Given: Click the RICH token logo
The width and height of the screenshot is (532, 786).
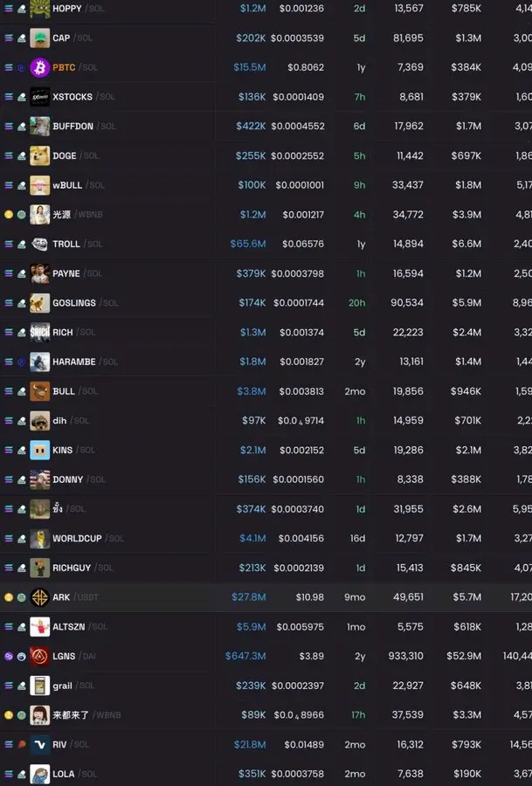Looking at the screenshot, I should click(x=39, y=333).
